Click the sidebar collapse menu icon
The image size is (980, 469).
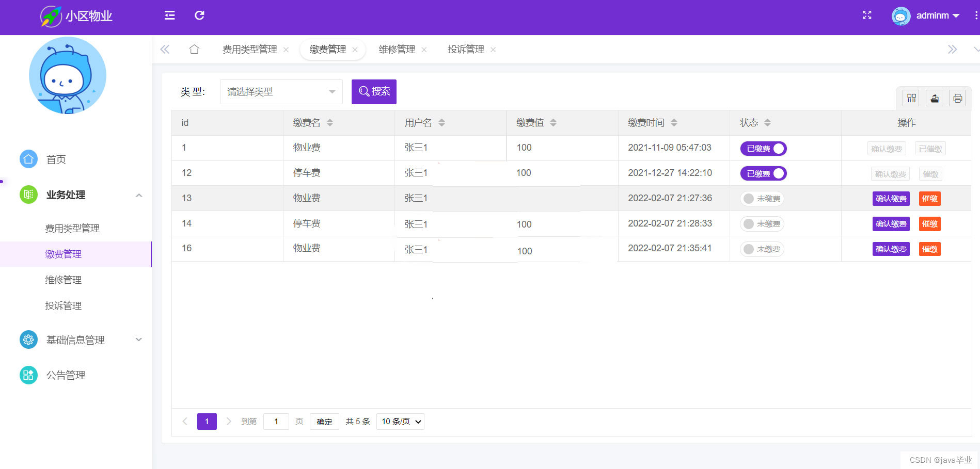point(169,15)
